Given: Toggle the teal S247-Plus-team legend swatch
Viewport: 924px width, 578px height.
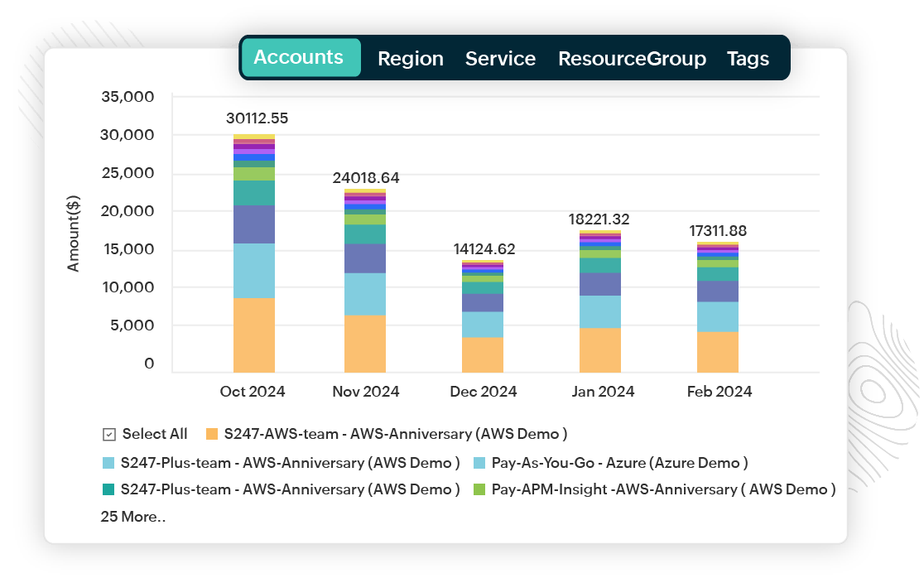Looking at the screenshot, I should pos(108,489).
